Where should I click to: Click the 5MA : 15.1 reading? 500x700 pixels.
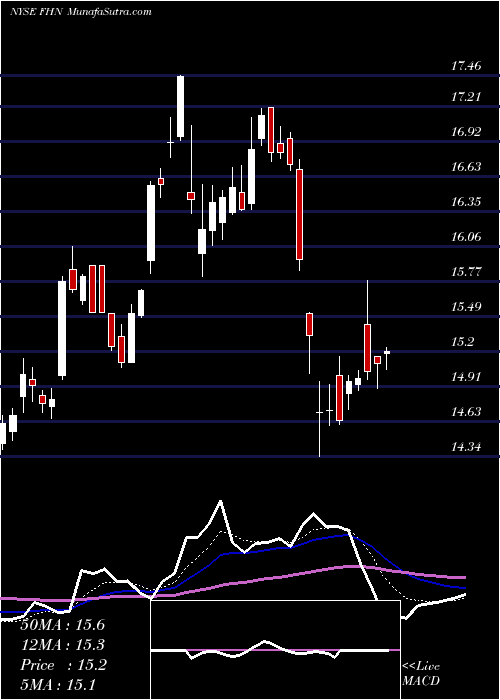coord(59,684)
